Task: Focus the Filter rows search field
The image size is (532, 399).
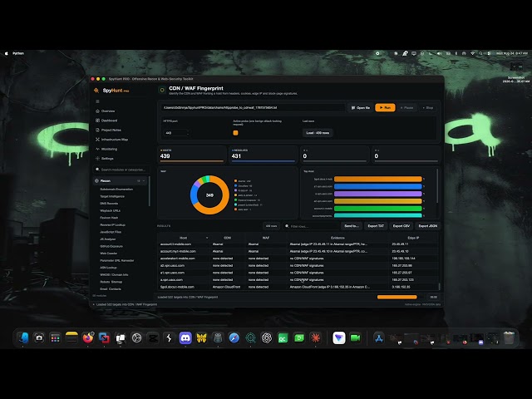Action: pos(310,226)
